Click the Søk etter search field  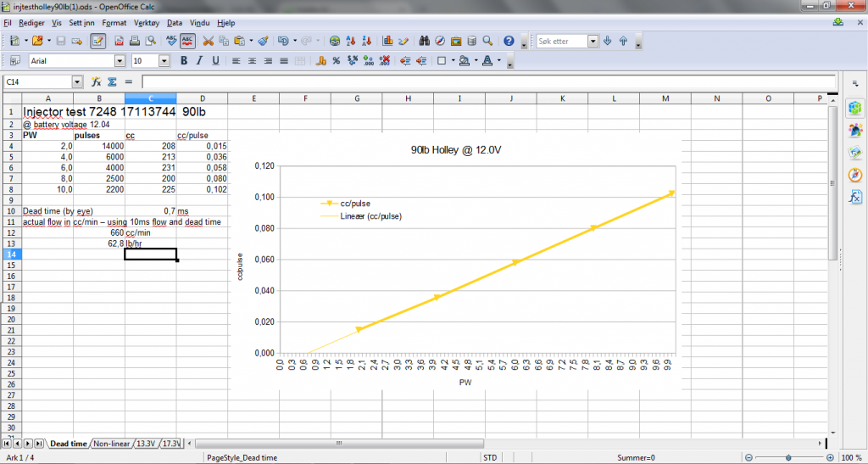coord(562,41)
